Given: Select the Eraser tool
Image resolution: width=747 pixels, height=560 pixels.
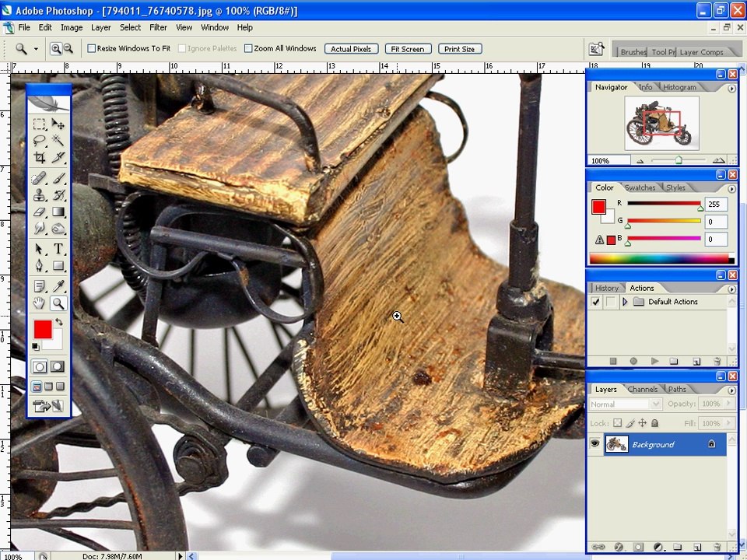Looking at the screenshot, I should (x=40, y=212).
